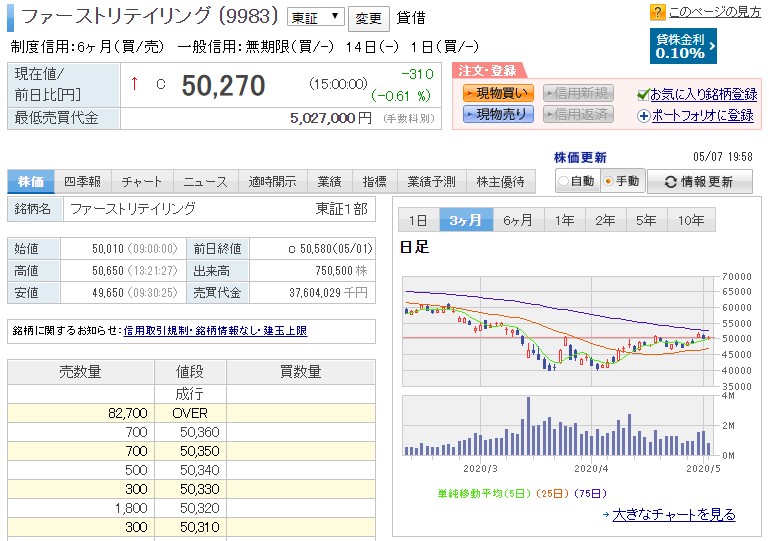Switch to 適時開示 tab
This screenshot has height=541, width=769.
272,181
